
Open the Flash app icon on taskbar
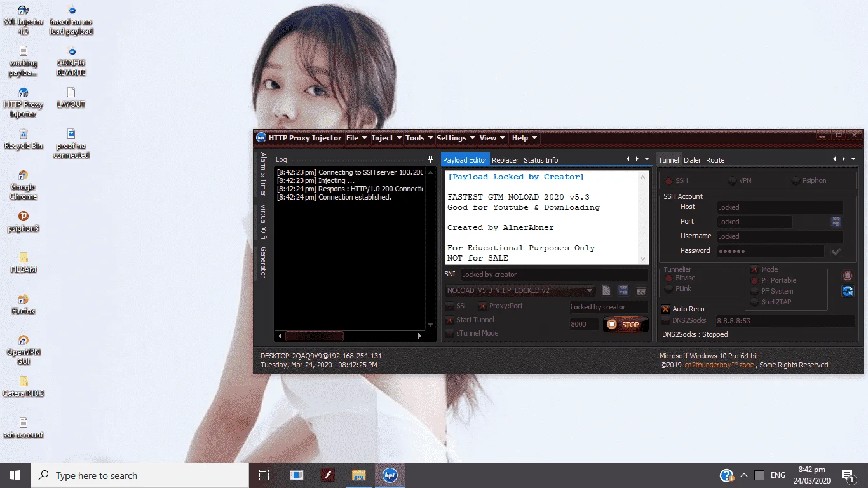coord(327,475)
